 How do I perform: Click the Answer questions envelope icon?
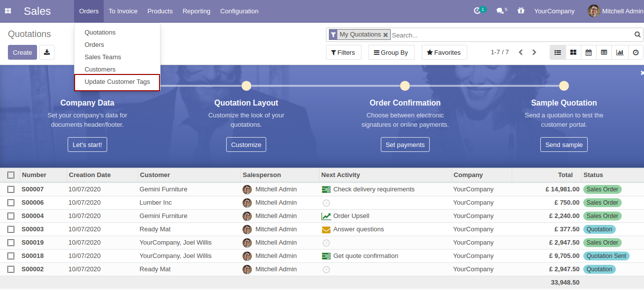click(x=326, y=229)
